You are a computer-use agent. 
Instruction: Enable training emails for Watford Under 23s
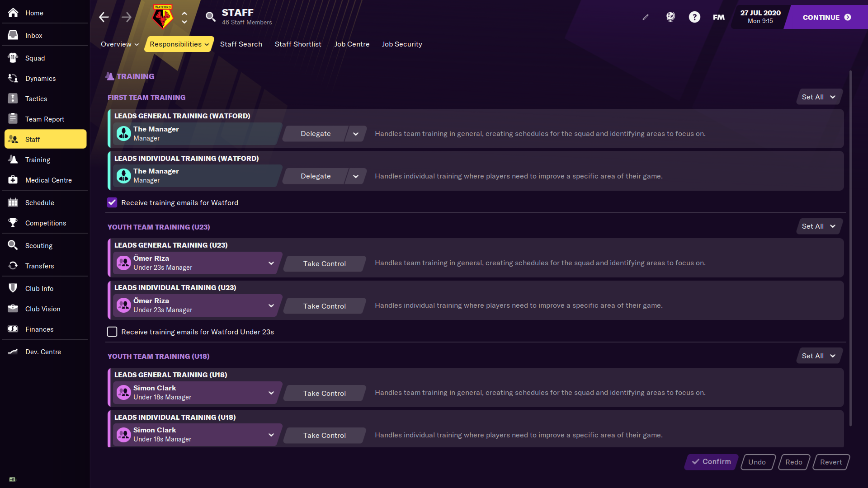tap(112, 332)
